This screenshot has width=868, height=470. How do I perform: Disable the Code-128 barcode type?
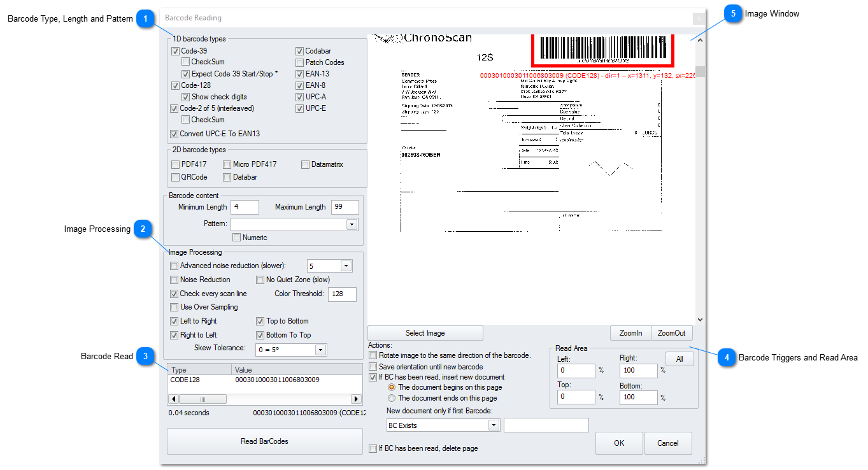coord(174,85)
